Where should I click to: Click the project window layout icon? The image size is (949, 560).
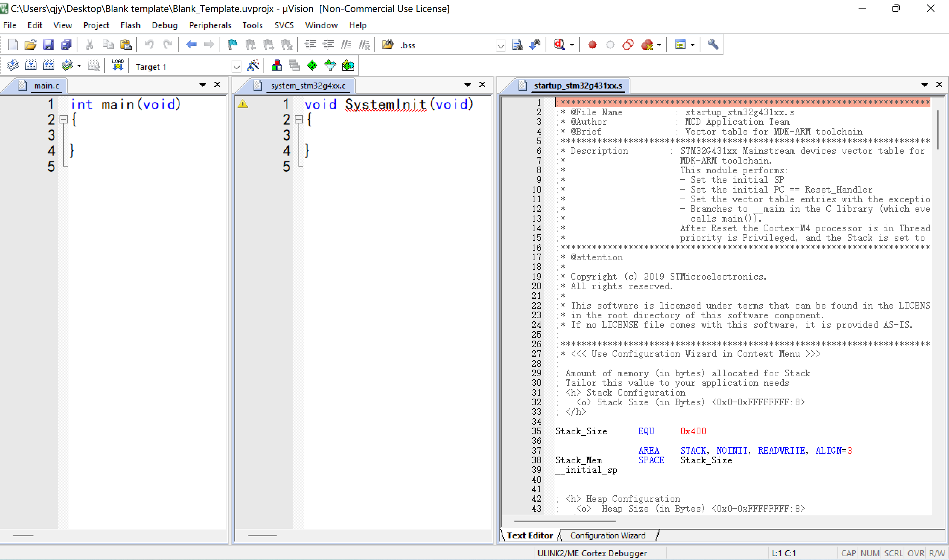[x=680, y=45]
